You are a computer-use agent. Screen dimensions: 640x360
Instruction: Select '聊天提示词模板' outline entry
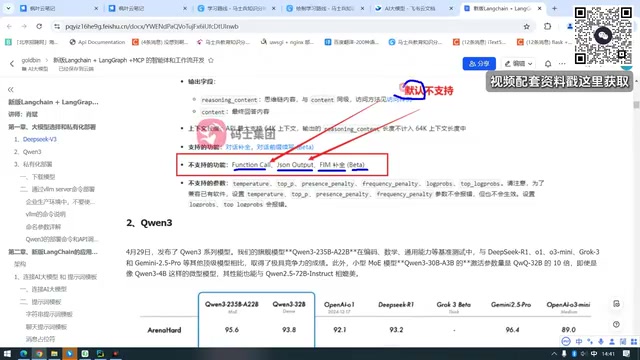(x=46, y=327)
